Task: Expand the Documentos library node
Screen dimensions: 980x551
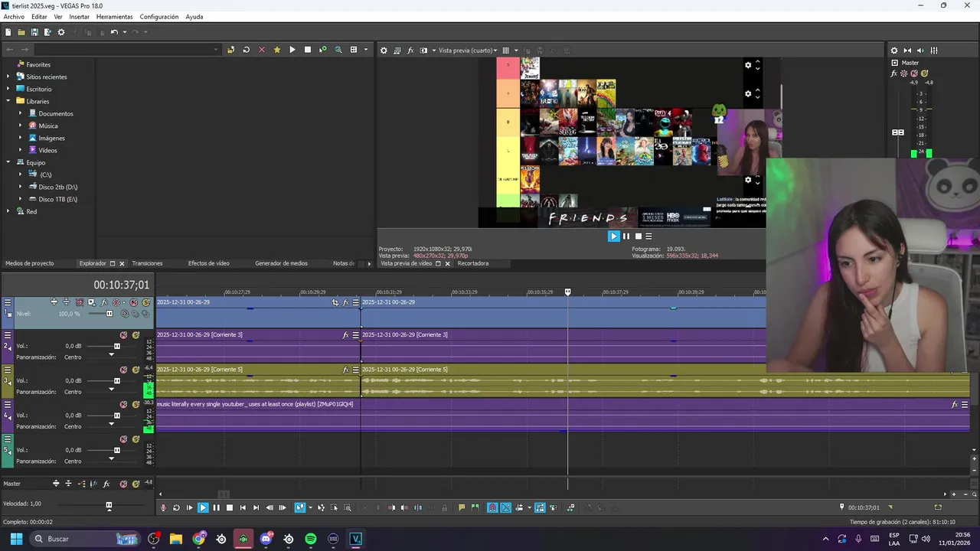Action: pos(21,113)
